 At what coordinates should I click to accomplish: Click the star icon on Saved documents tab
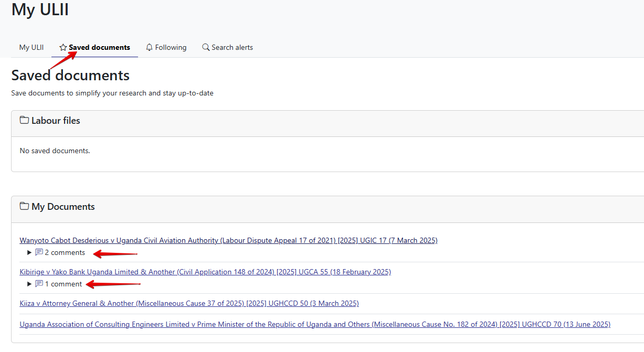pyautogui.click(x=63, y=48)
